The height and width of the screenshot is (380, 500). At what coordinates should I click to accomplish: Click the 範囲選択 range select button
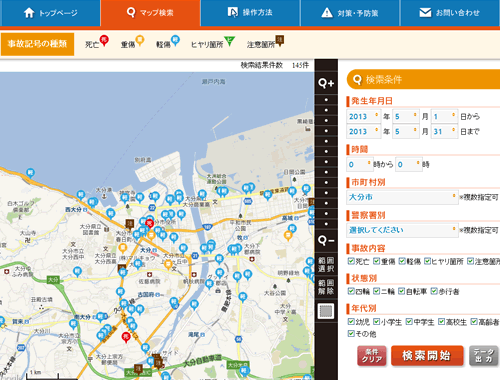(x=326, y=264)
